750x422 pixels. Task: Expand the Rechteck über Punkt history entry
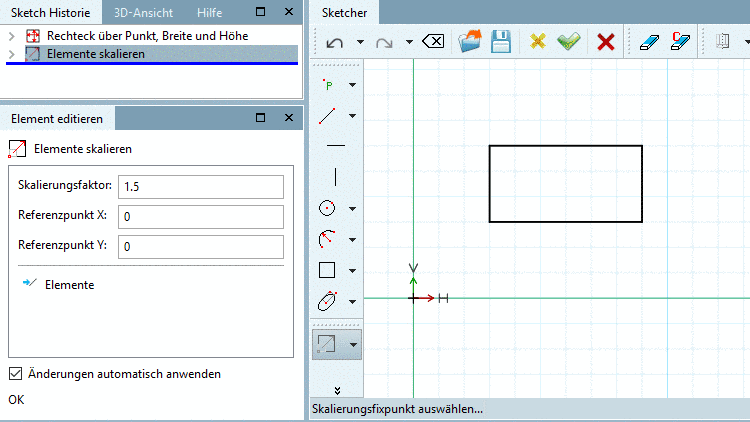[12, 36]
